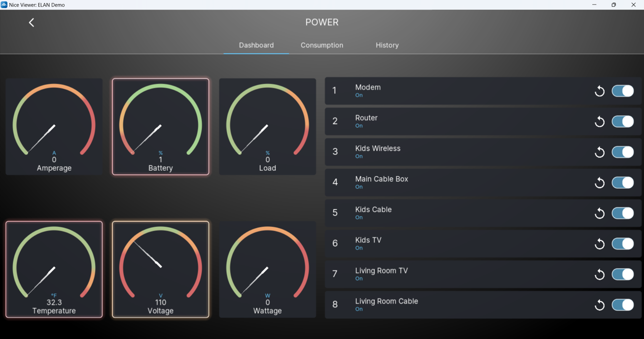This screenshot has height=339, width=644.
Task: Reset the Living Room TV outlet
Action: (x=599, y=275)
